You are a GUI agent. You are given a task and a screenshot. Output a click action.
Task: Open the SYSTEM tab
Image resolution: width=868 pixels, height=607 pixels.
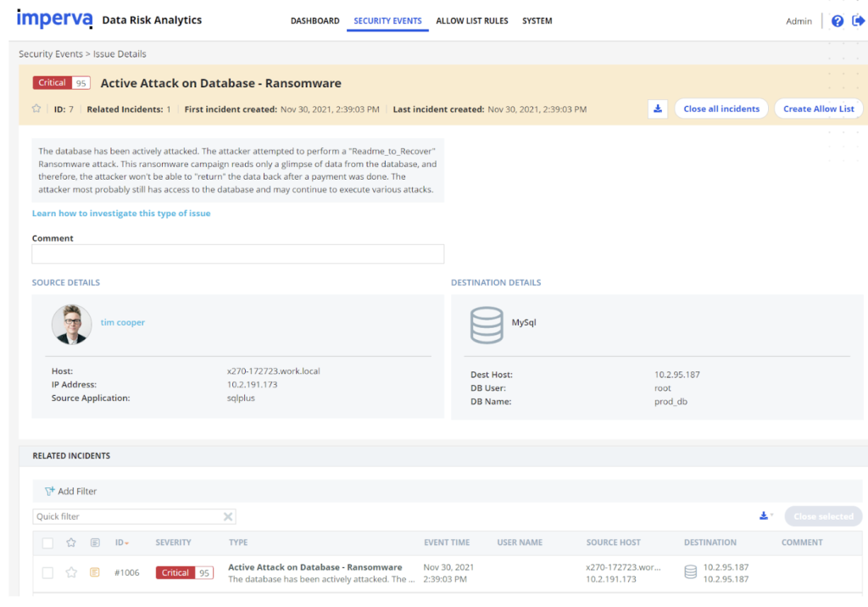coord(537,21)
